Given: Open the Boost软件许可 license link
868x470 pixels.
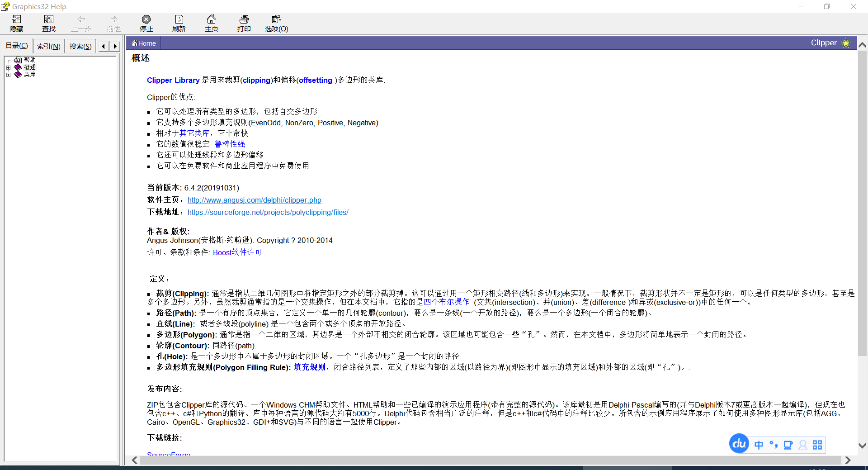Looking at the screenshot, I should (237, 252).
